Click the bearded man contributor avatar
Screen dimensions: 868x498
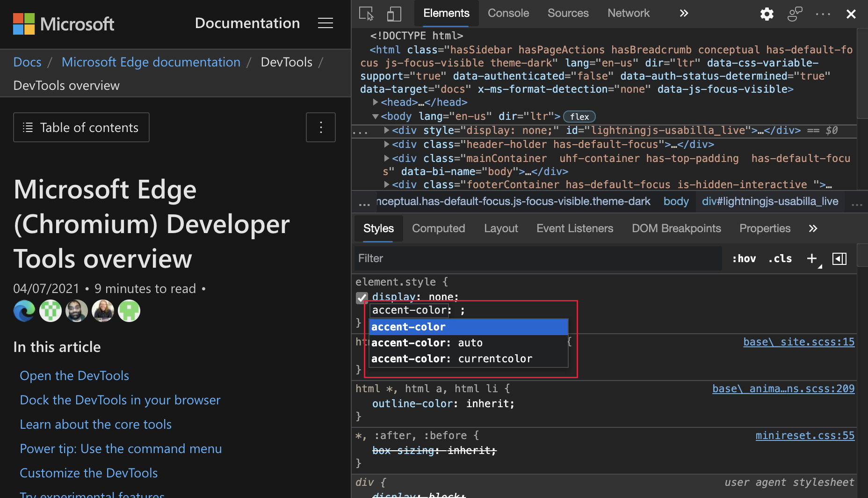coord(77,311)
